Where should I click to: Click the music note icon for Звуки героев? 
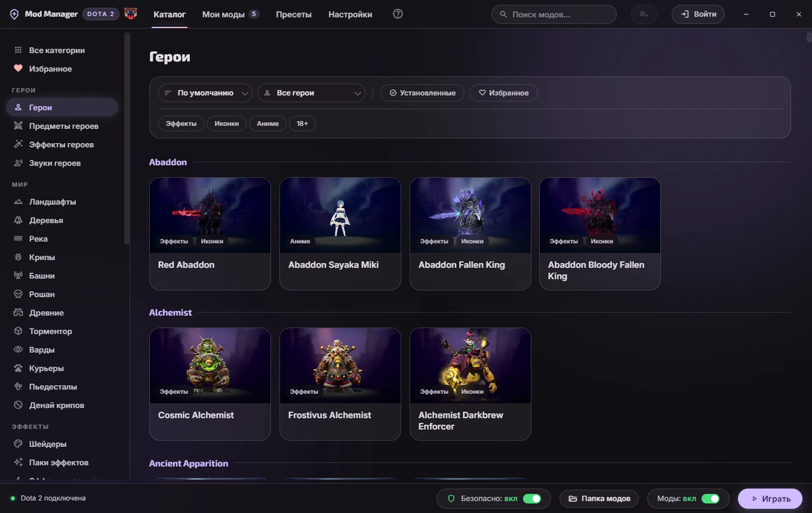point(18,163)
